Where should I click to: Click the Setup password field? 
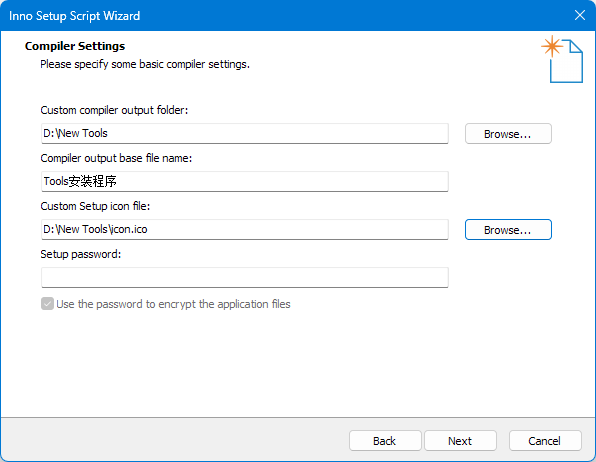(245, 278)
